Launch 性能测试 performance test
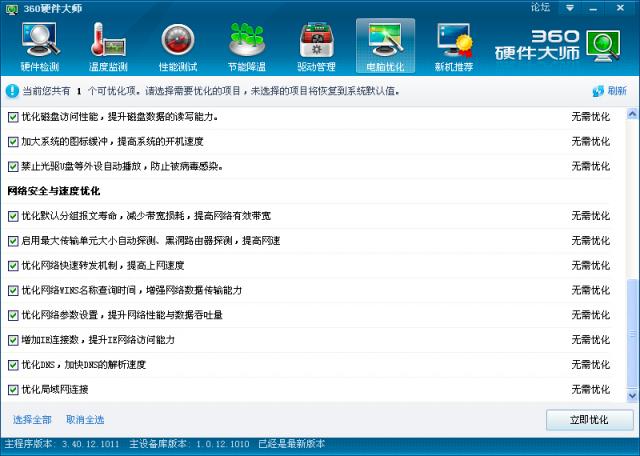 (x=178, y=47)
